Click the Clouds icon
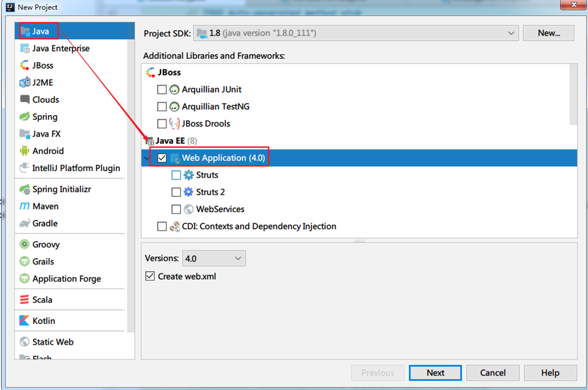588x390 pixels. [x=25, y=99]
